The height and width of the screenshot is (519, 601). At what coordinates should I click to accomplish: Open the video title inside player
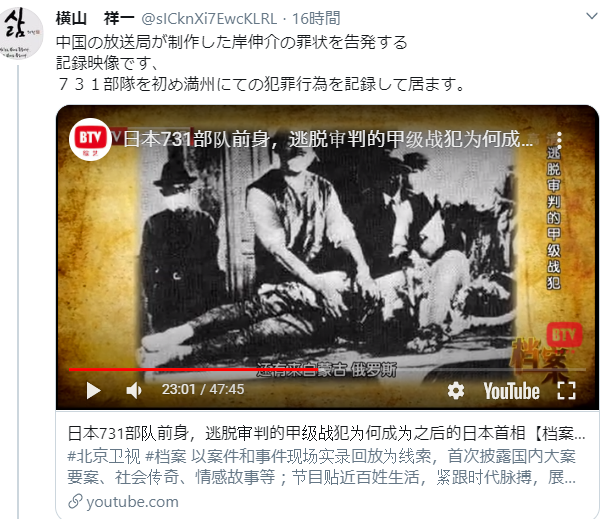(328, 139)
